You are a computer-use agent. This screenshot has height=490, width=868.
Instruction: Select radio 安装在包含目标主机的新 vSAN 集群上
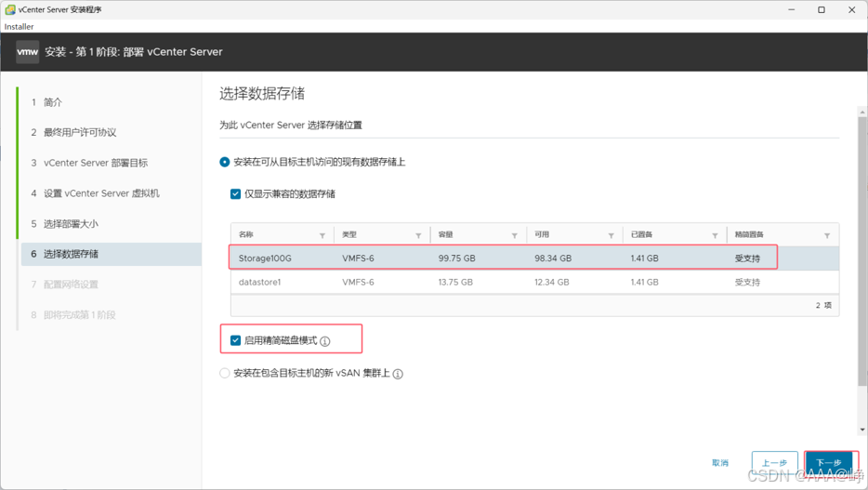(x=225, y=373)
